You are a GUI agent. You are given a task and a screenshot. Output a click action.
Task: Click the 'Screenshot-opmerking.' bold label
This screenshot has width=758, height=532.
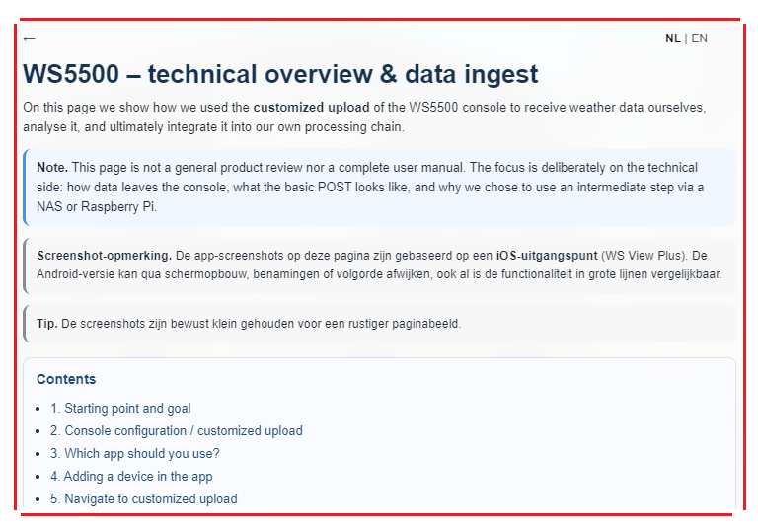coord(105,256)
